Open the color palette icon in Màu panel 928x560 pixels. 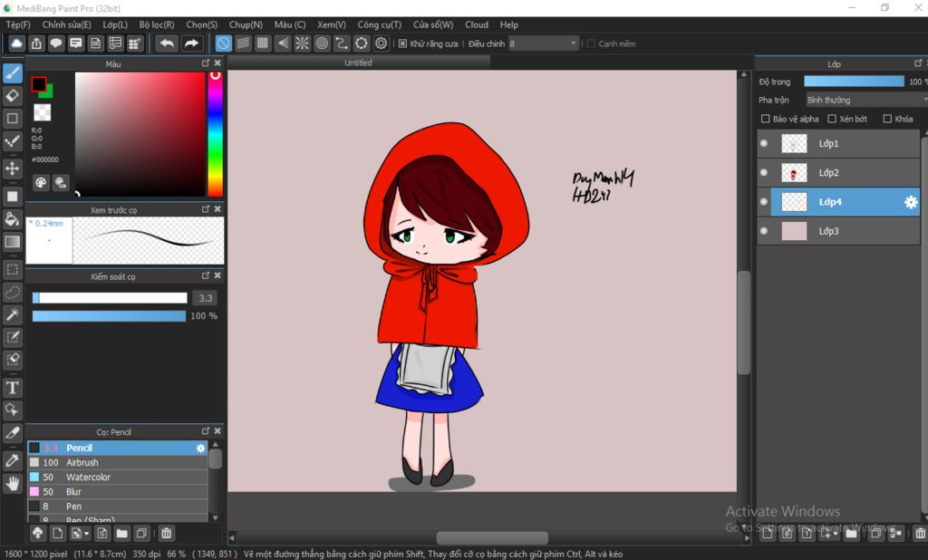[41, 182]
